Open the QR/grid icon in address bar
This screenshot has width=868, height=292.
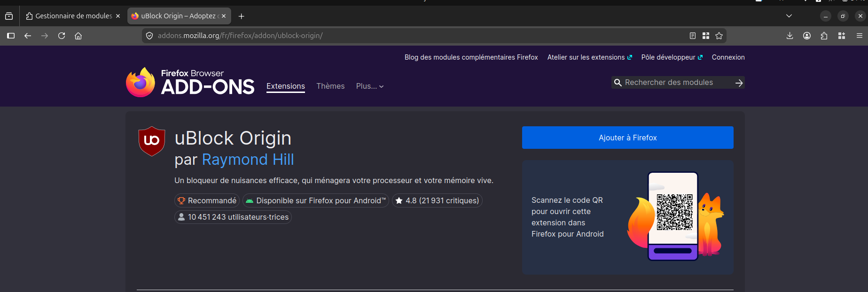pyautogui.click(x=706, y=36)
